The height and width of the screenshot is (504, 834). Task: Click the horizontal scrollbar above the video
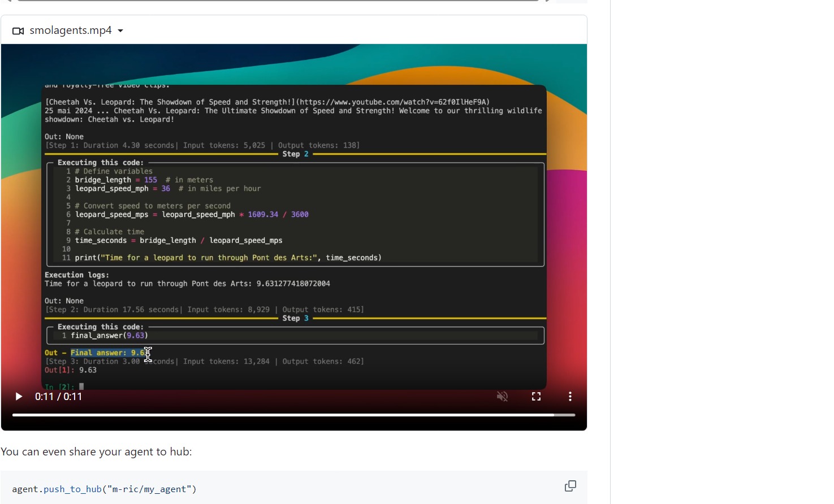[x=277, y=1]
